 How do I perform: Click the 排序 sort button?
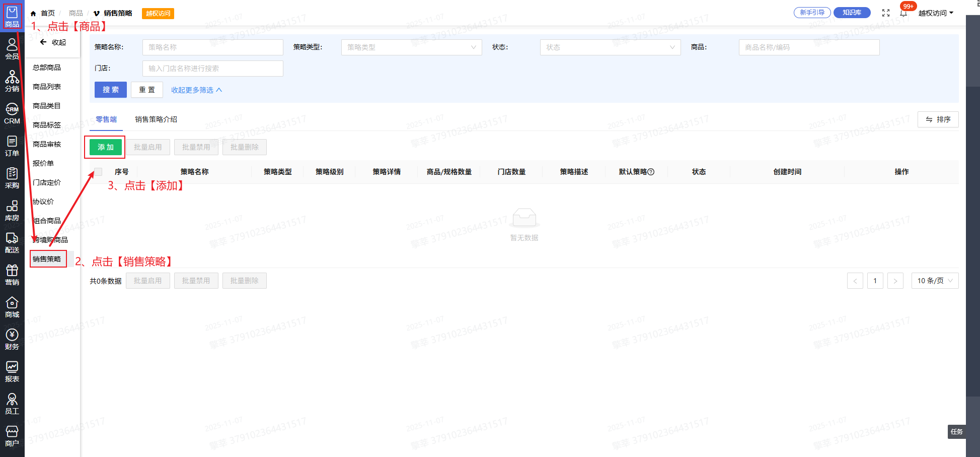click(x=938, y=119)
